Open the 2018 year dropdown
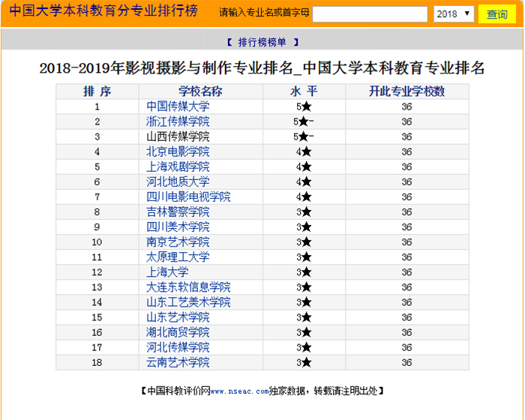525x420 pixels. (453, 14)
